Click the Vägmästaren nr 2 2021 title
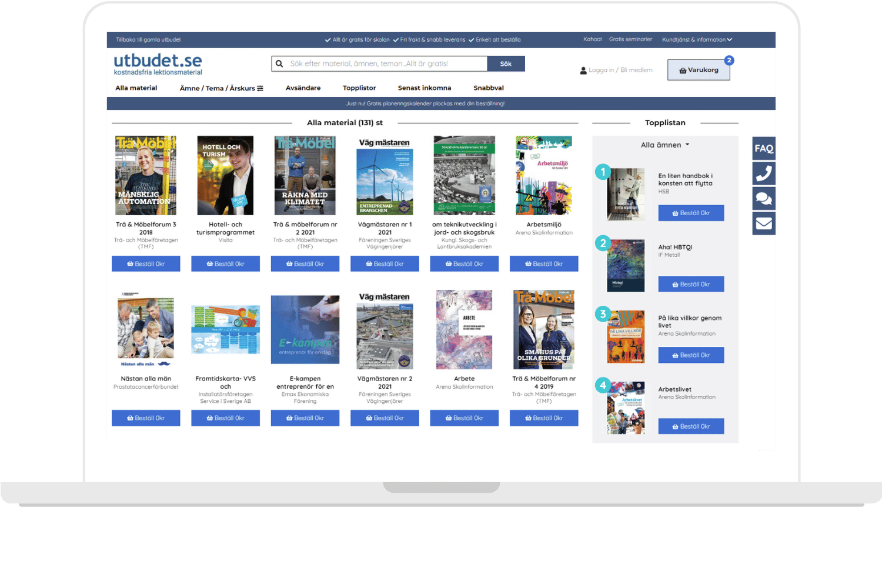This screenshot has width=882, height=588. [385, 383]
